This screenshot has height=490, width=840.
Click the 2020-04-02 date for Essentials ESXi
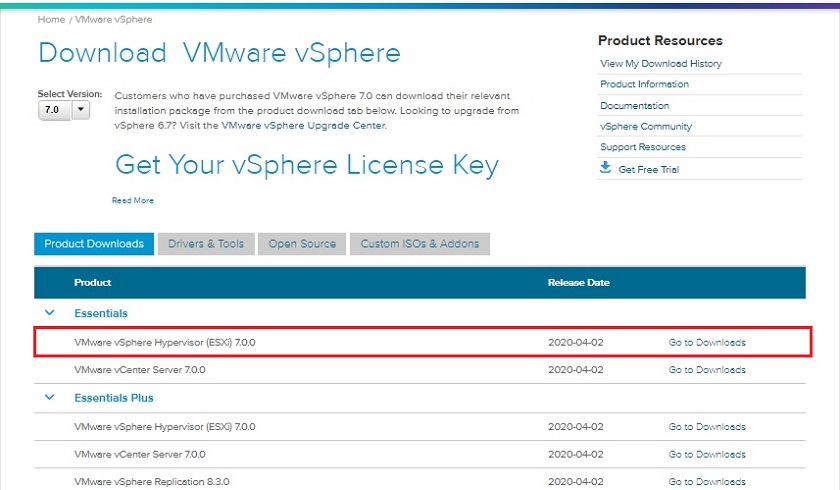pyautogui.click(x=575, y=342)
